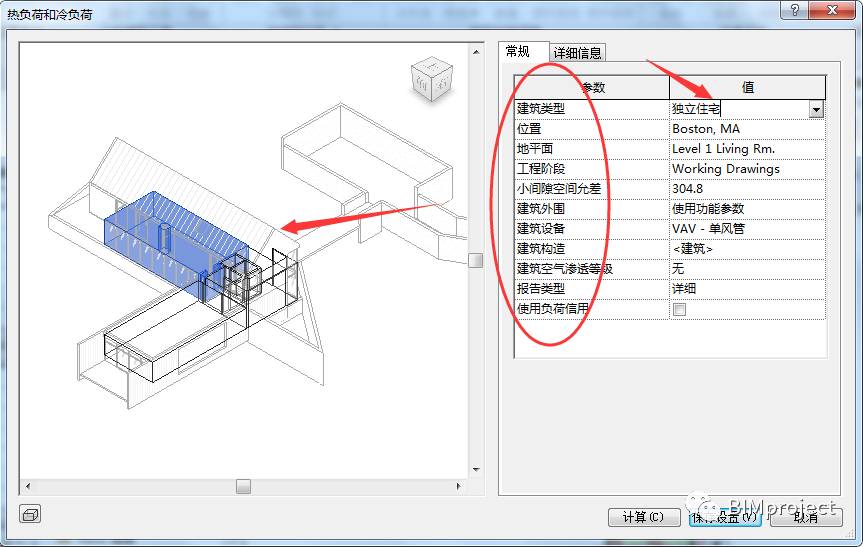Click the 值 column header

coord(747,87)
